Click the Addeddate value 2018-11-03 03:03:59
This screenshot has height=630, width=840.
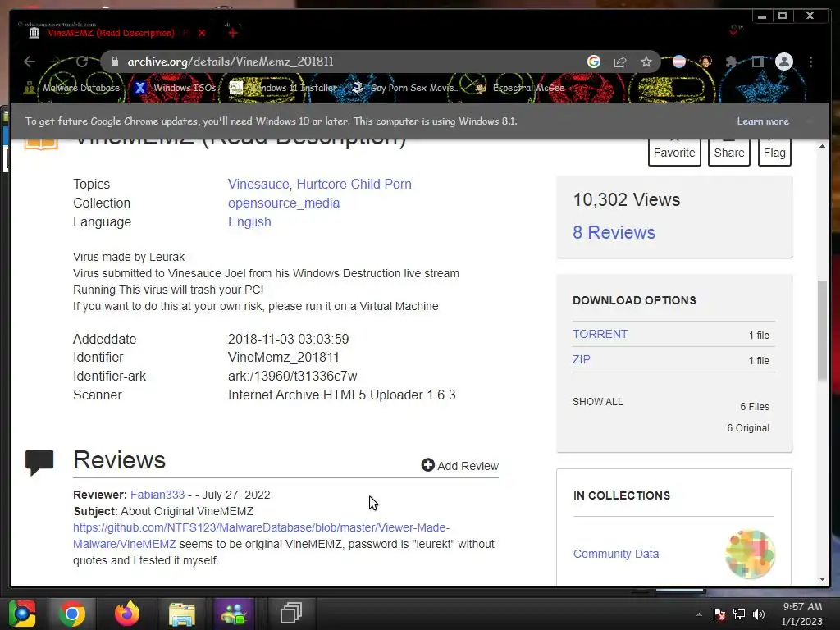tap(288, 339)
